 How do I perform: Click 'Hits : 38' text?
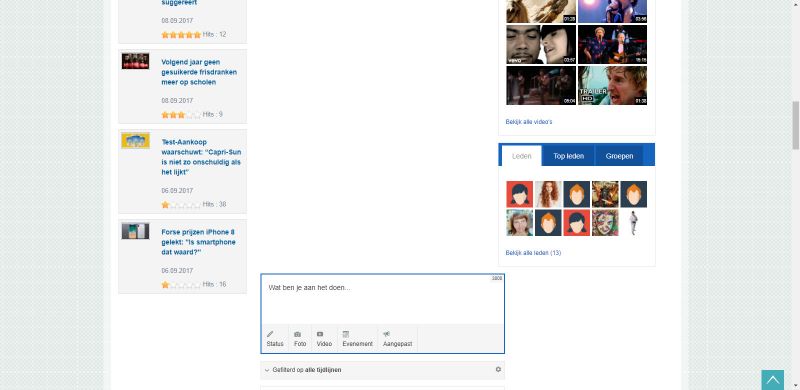[x=214, y=204]
